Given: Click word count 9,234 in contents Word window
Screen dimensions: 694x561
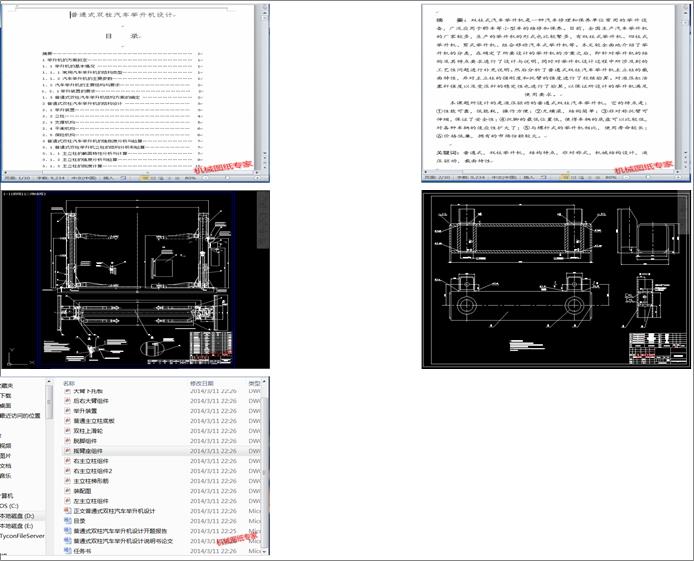Looking at the screenshot, I should click(x=50, y=178).
